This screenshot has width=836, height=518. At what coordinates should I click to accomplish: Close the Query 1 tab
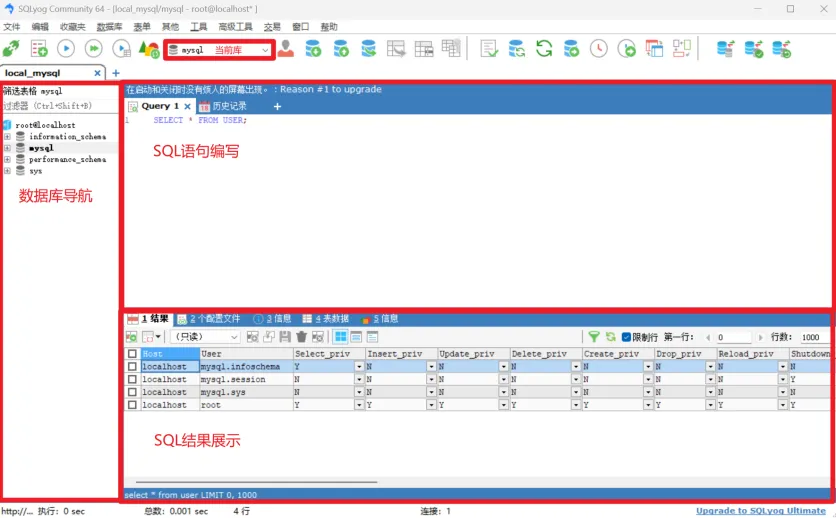(x=188, y=107)
